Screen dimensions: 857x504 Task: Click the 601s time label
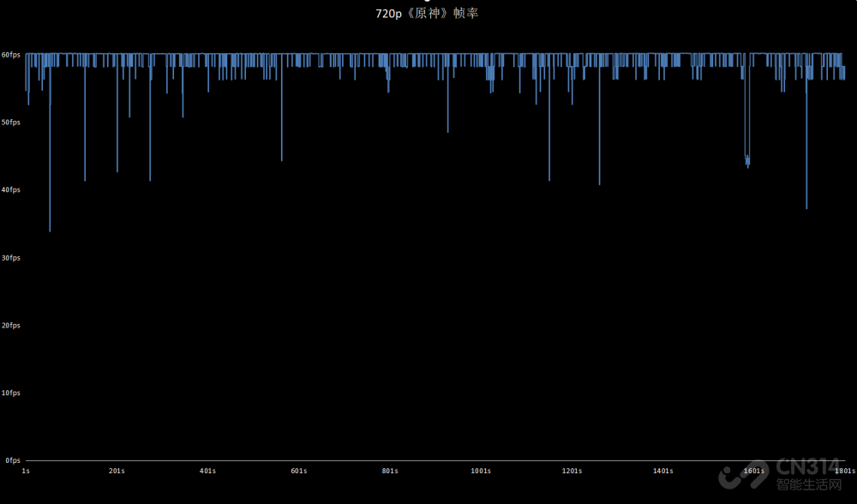point(299,471)
